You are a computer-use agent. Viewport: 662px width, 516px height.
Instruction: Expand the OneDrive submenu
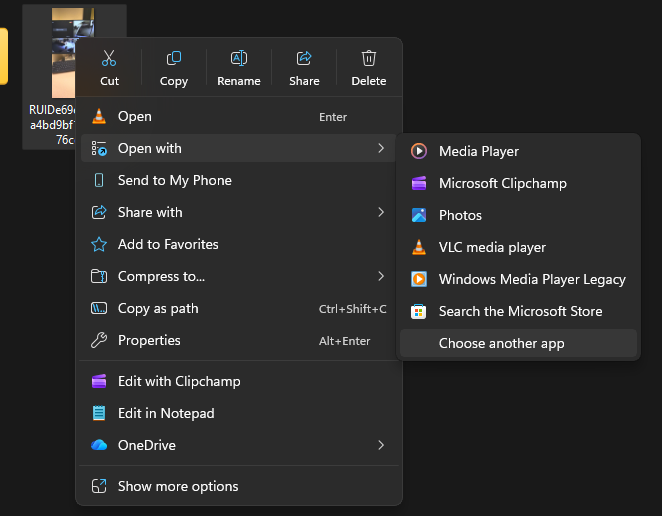[x=380, y=445]
